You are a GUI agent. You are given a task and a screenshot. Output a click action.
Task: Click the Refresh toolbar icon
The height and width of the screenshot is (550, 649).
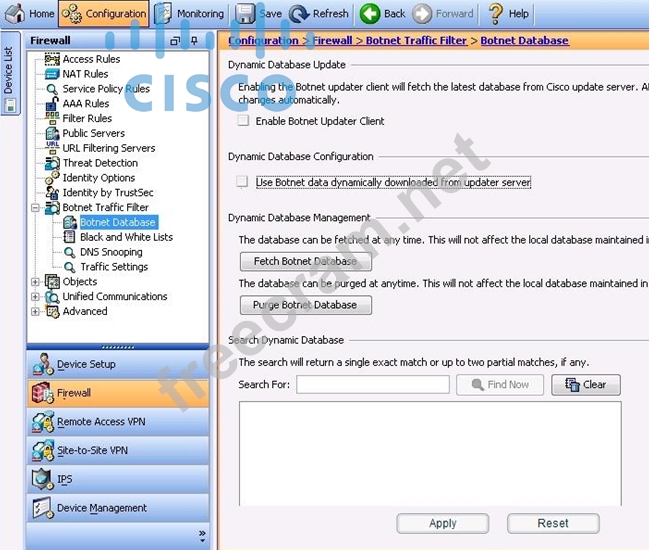pos(300,14)
